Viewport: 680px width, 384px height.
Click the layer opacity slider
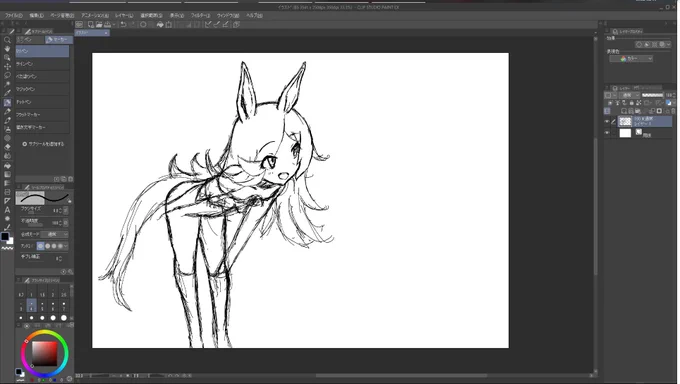[x=653, y=95]
